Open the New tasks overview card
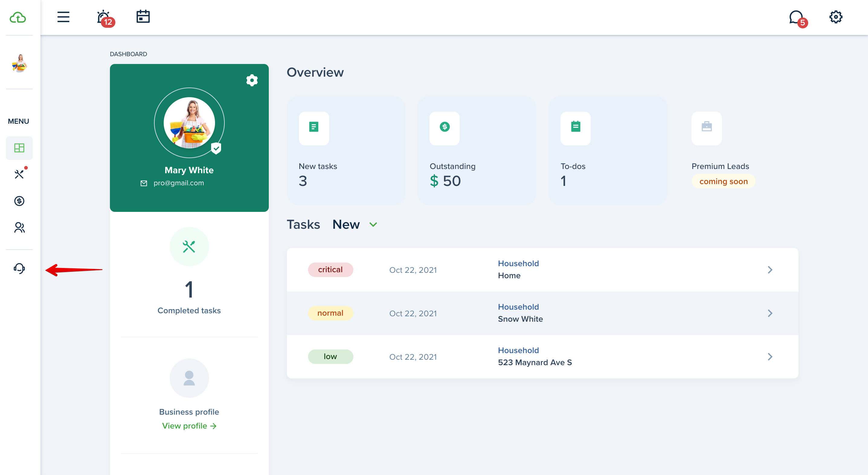 pyautogui.click(x=346, y=151)
